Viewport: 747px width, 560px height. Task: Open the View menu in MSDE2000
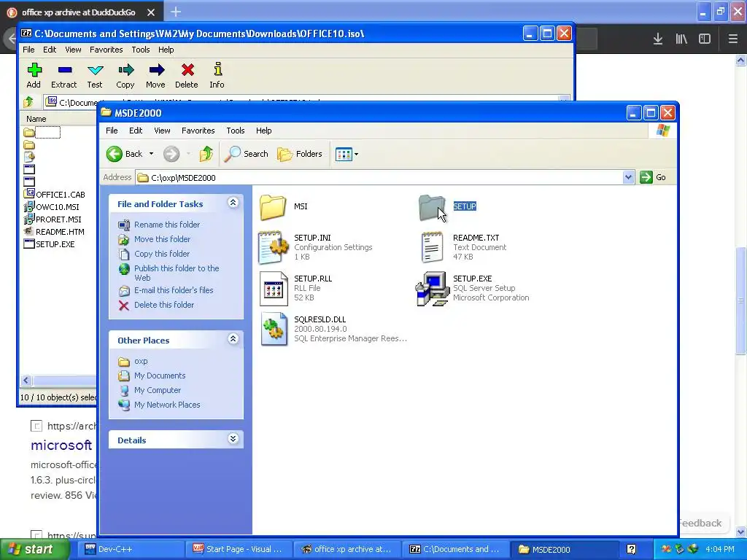(162, 131)
